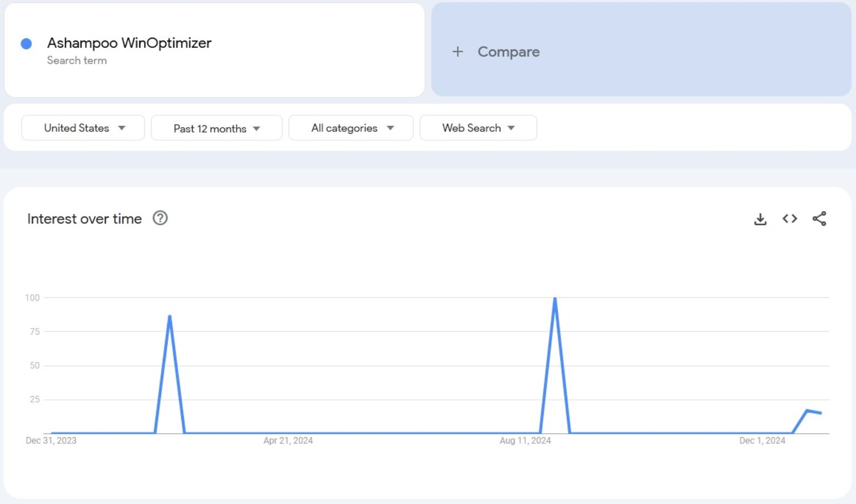Screen dimensions: 856x504
Task: Click the 100 value label on the y-axis
Action: (x=33, y=297)
